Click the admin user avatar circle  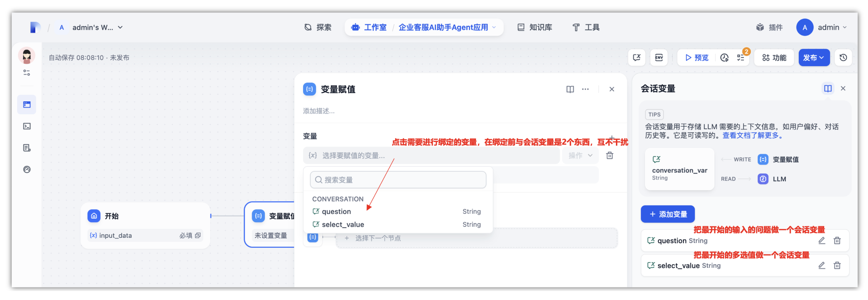tap(805, 27)
